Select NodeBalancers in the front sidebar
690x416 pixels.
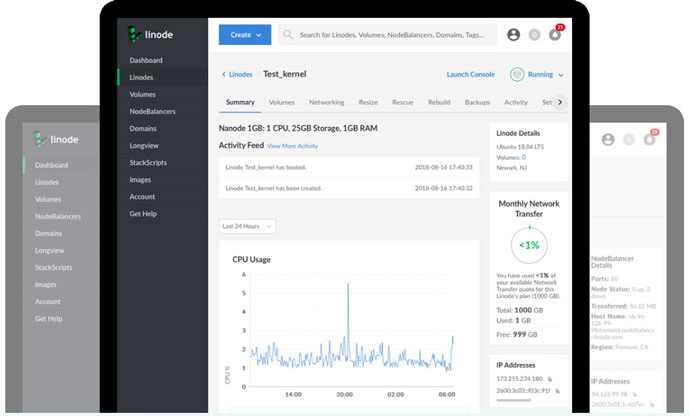click(154, 111)
